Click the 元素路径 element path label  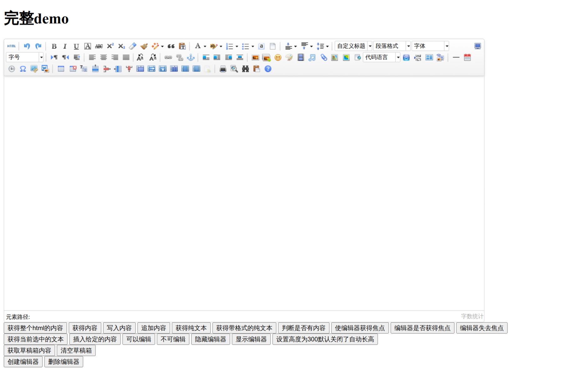(18, 317)
